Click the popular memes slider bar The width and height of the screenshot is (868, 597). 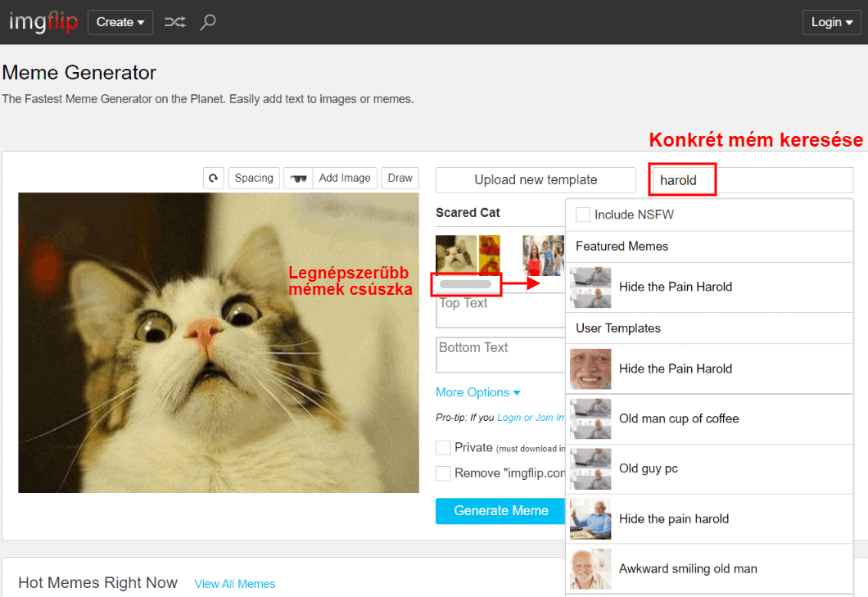pos(465,284)
